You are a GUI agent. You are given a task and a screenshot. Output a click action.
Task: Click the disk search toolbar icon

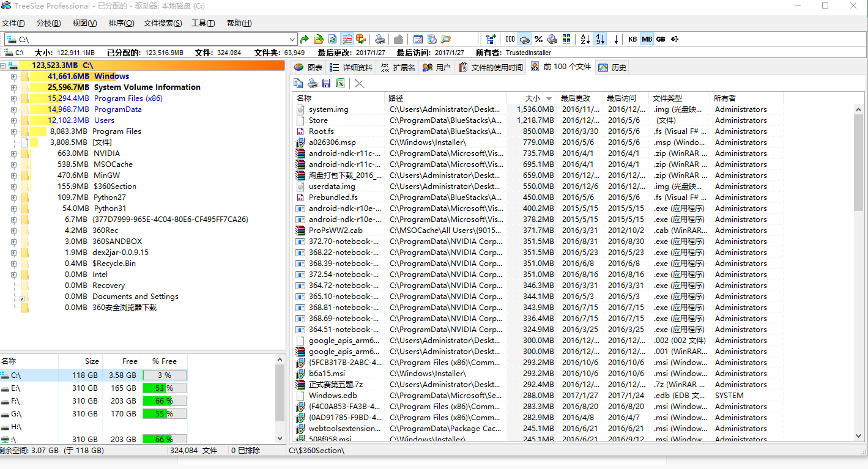pyautogui.click(x=432, y=39)
